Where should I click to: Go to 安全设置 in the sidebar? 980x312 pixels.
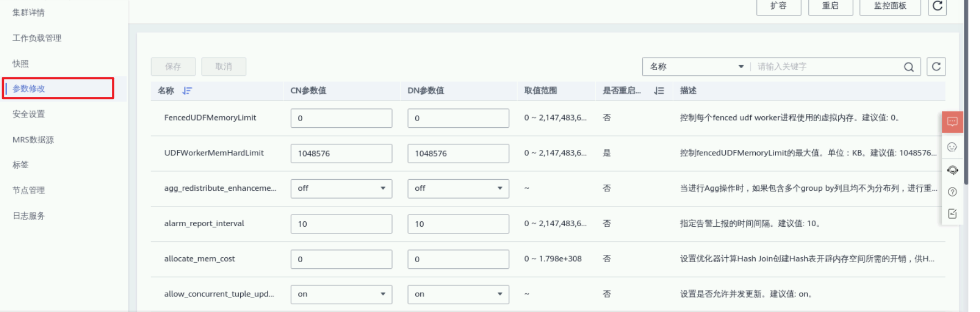tap(29, 114)
